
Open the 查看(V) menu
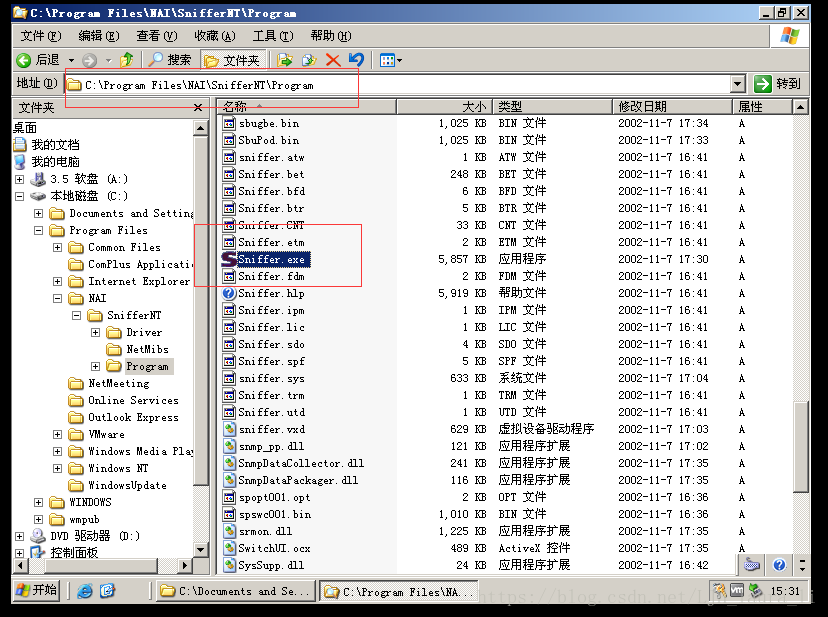pyautogui.click(x=157, y=36)
